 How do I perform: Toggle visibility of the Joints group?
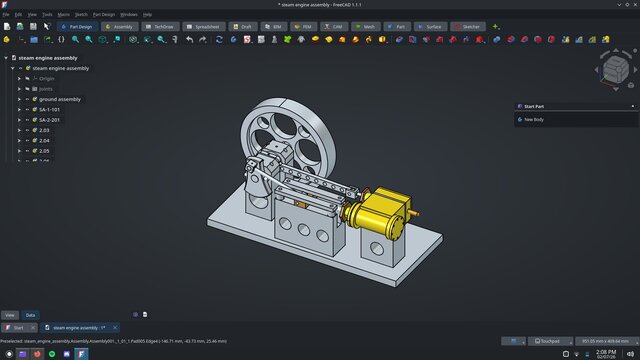coord(27,89)
